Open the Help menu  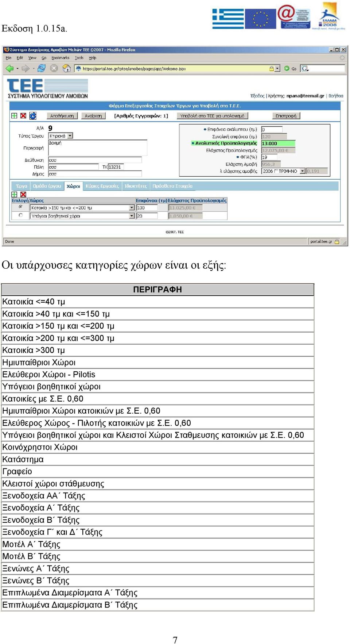pos(93,58)
